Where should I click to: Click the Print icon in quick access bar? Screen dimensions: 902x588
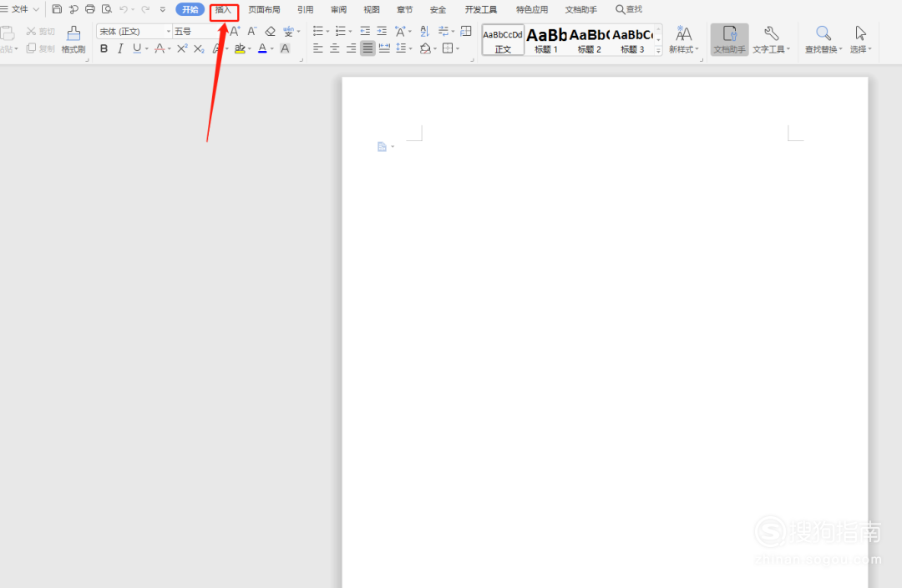point(89,9)
